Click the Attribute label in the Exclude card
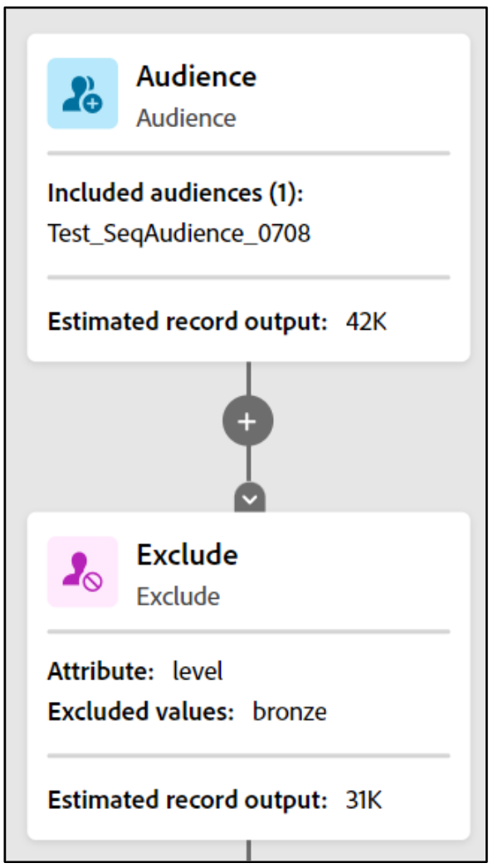 [100, 671]
